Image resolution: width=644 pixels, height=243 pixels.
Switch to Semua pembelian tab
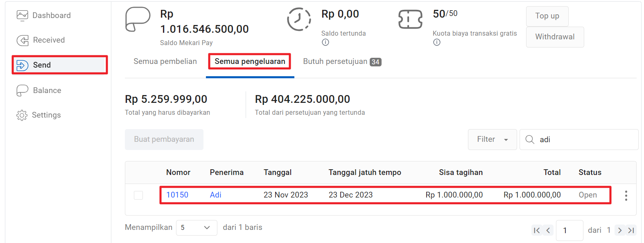pyautogui.click(x=165, y=61)
